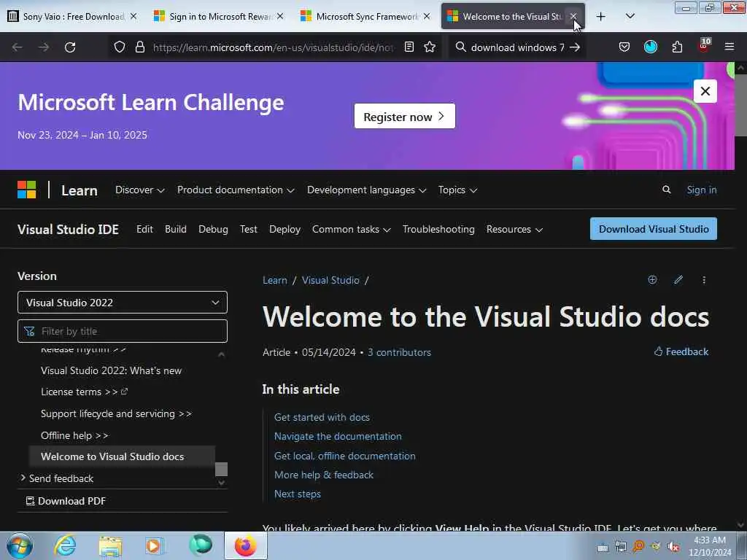The width and height of the screenshot is (747, 560).
Task: Open the extension icon with badge 10
Action: pos(704,46)
